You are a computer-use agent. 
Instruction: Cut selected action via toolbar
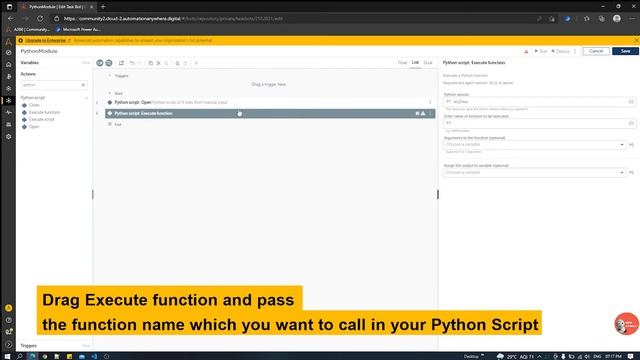159,63
